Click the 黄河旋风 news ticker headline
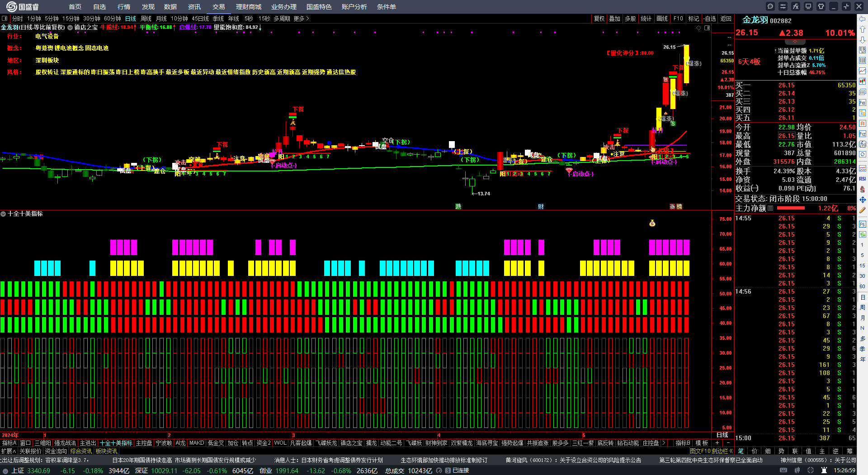868x475 pixels. (573, 460)
